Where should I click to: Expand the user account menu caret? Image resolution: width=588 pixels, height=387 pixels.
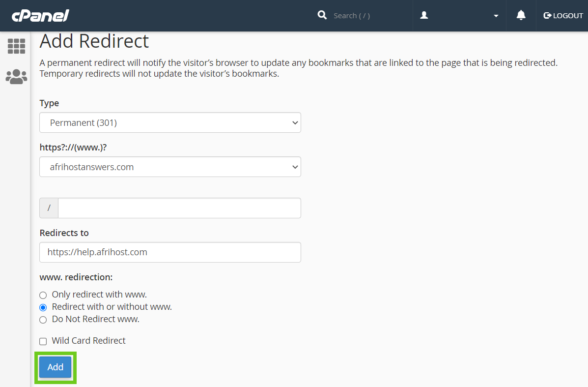click(x=496, y=16)
